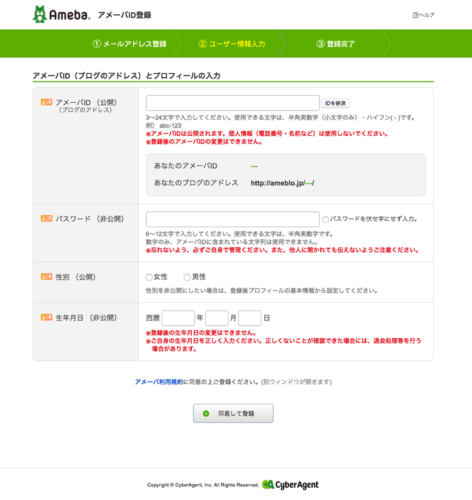Screen dimensions: 472x500
Task: Select step ① メールアドレス登録
Action: coord(130,44)
